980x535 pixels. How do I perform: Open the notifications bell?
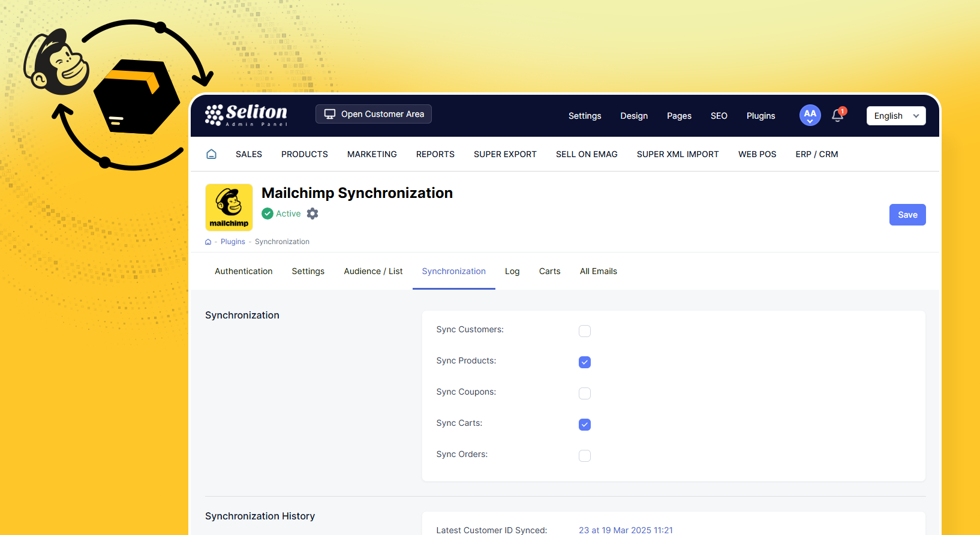click(838, 116)
